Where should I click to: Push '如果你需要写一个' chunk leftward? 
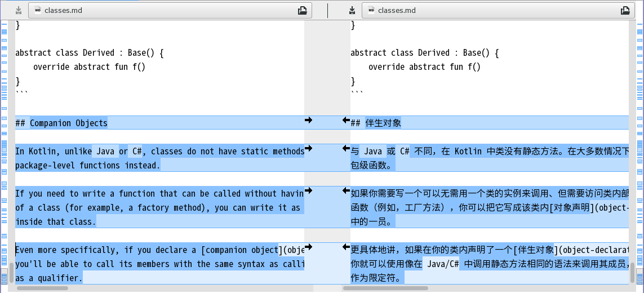tap(346, 190)
